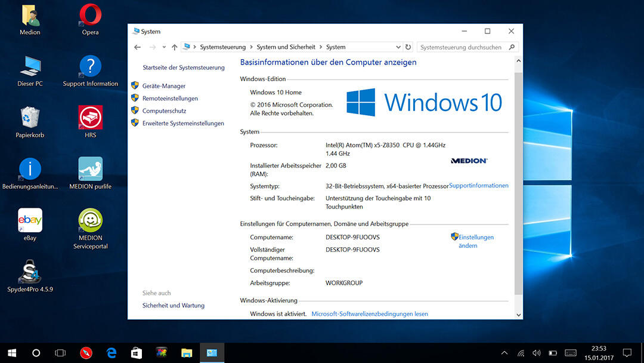Click the up-arrow navigation button
Viewport: 644px width, 363px height.
[x=174, y=47]
